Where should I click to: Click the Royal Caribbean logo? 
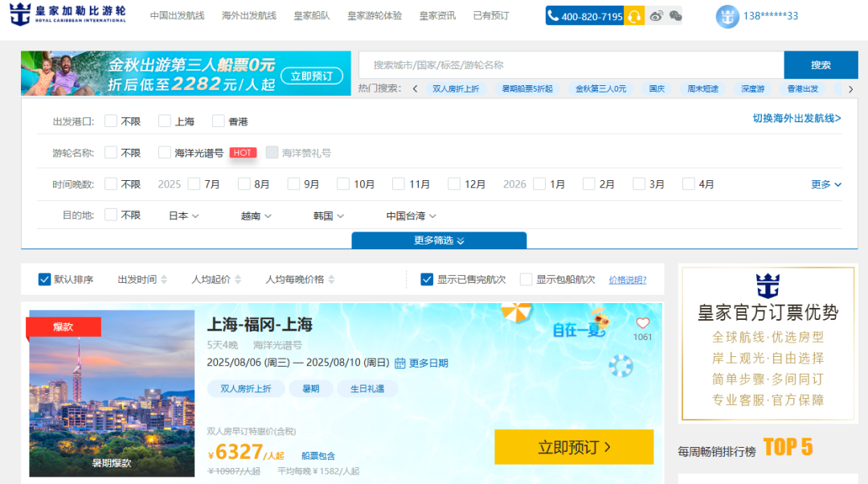(x=68, y=14)
